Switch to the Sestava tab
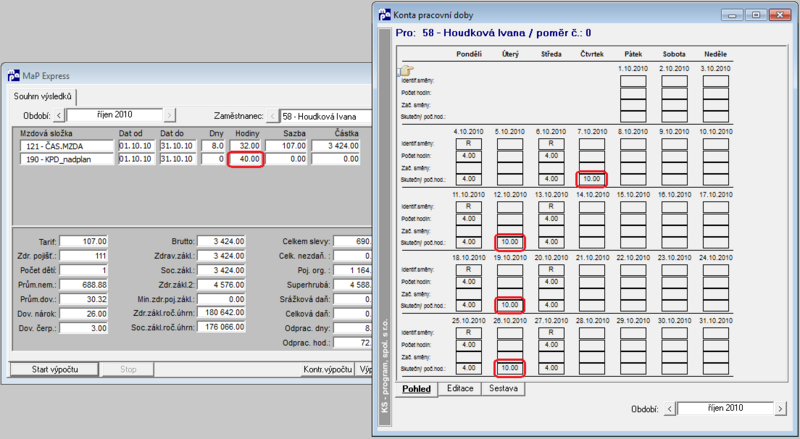The height and width of the screenshot is (439, 800). click(503, 388)
